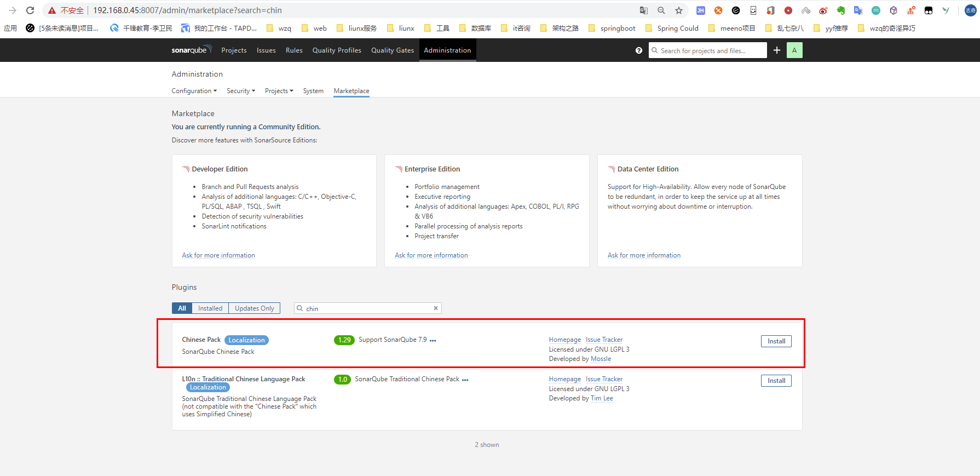
Task: Open the 千锋教育-李卫民 bookmark
Action: click(141, 28)
